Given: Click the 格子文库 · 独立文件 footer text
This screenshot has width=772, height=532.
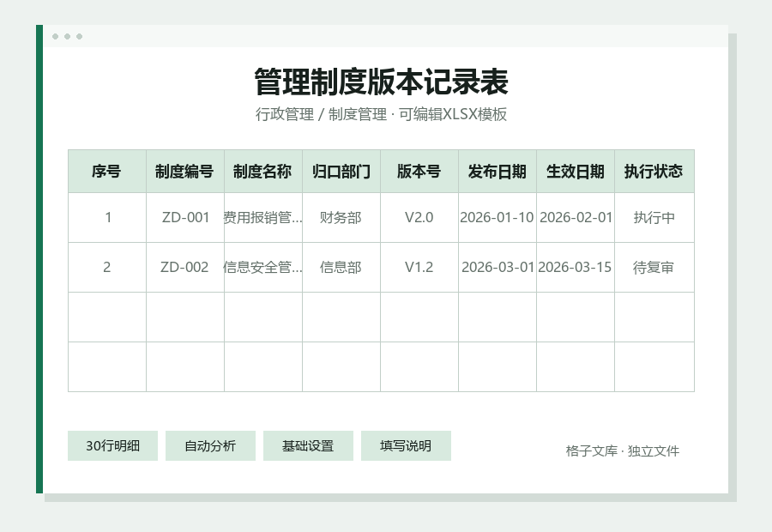Looking at the screenshot, I should pyautogui.click(x=623, y=450).
